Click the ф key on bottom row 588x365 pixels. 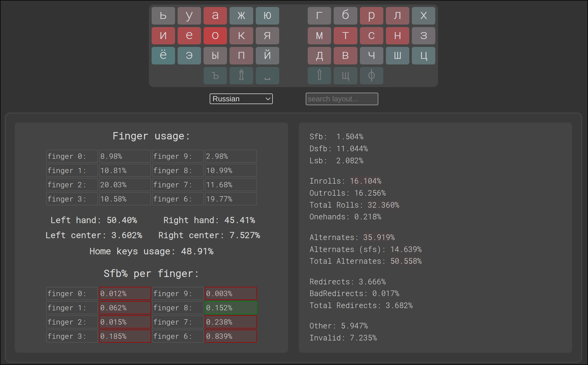[x=371, y=75]
